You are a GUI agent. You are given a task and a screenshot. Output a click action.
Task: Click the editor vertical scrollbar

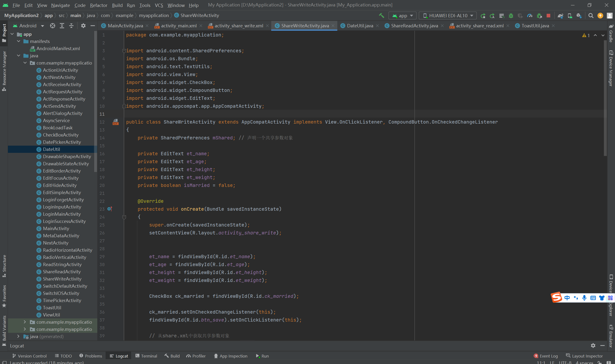tap(605, 98)
